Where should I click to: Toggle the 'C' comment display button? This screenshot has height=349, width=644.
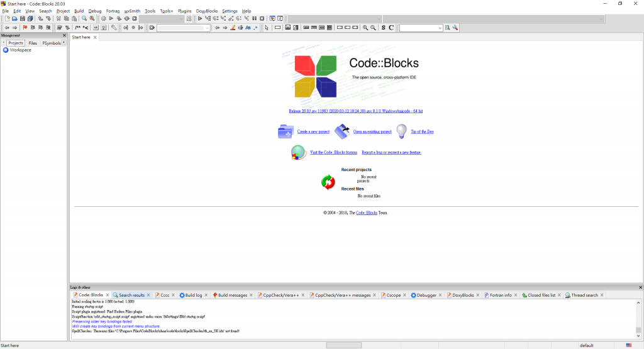tap(391, 28)
